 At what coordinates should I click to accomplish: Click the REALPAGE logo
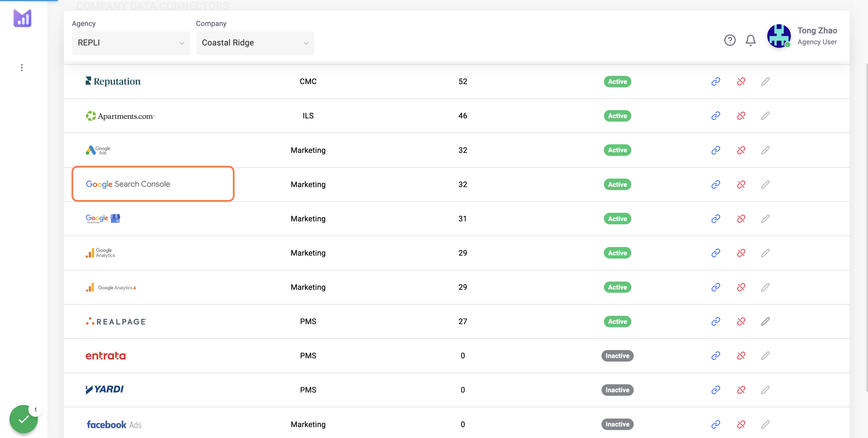[116, 321]
